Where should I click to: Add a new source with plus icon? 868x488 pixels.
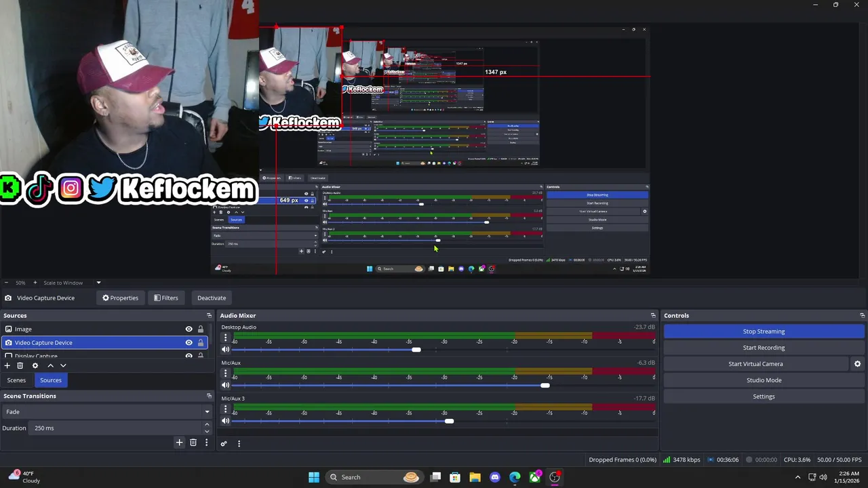tap(7, 365)
